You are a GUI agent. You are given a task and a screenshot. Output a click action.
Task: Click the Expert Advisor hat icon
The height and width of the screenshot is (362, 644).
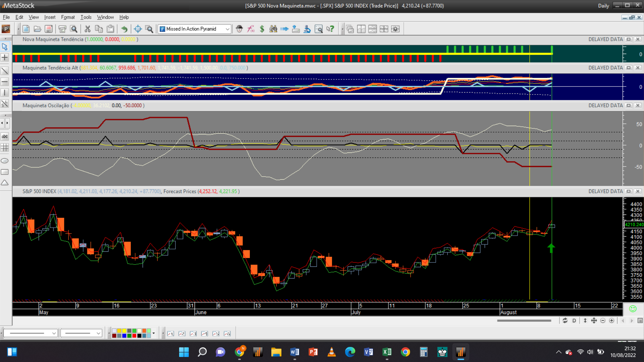(239, 29)
